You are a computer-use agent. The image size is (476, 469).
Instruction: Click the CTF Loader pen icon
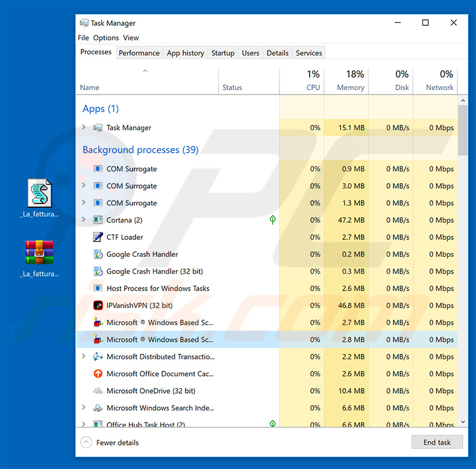click(98, 237)
